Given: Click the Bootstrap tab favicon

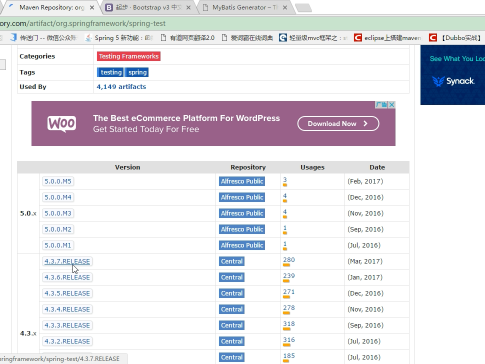Looking at the screenshot, I should click(109, 7).
